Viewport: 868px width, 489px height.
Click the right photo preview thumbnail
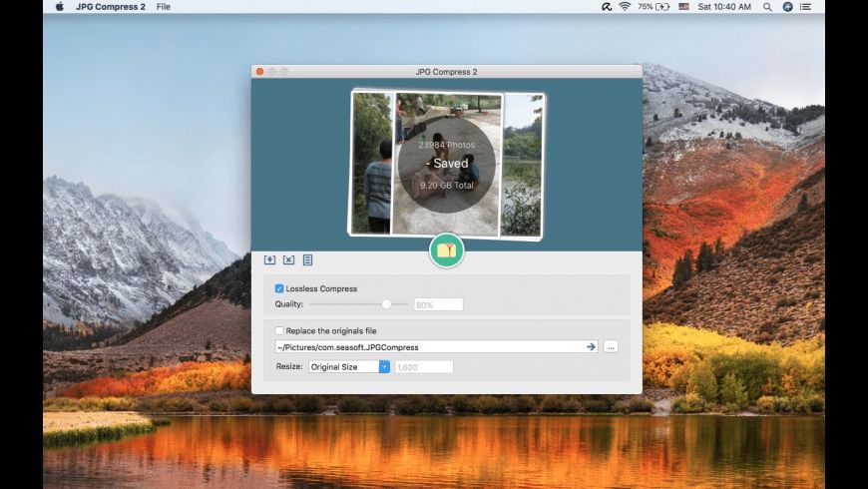tap(522, 165)
